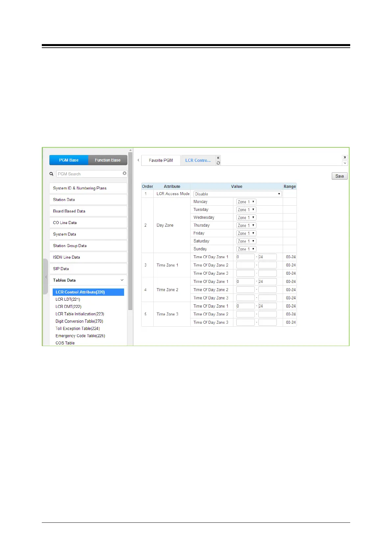
Task: Switch to PGM Base tab
Action: (x=69, y=160)
